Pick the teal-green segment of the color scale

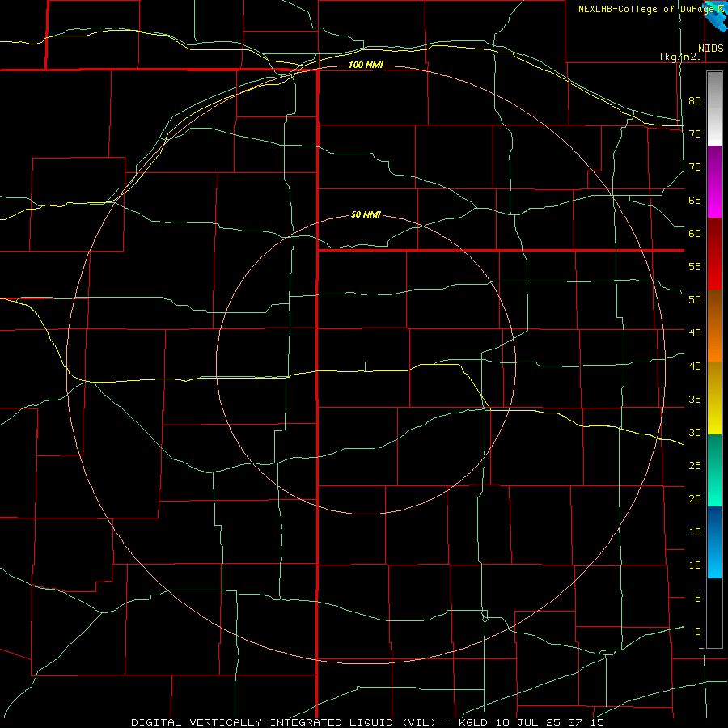click(x=714, y=470)
